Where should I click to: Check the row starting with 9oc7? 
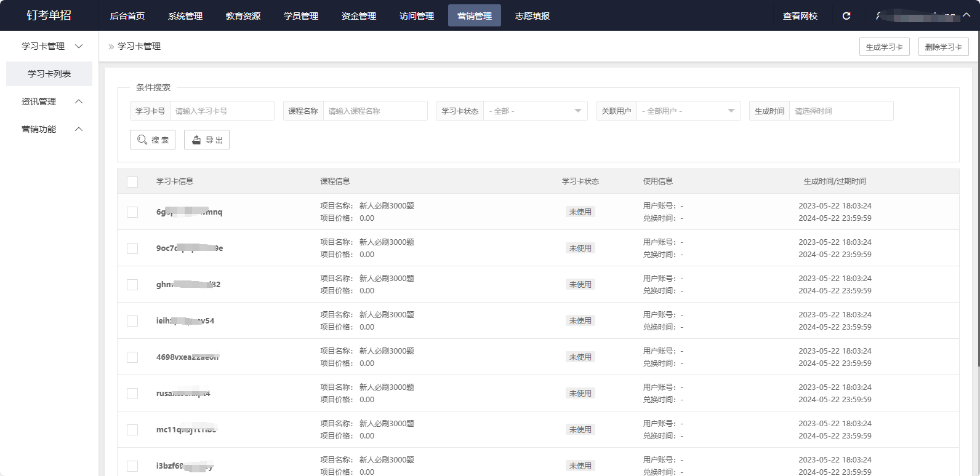[x=132, y=248]
